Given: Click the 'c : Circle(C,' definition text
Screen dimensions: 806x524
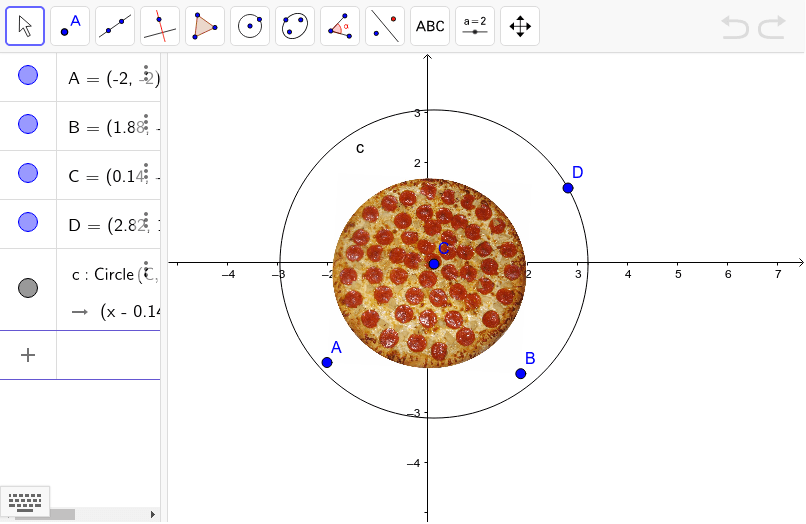Looking at the screenshot, I should click(x=115, y=275).
